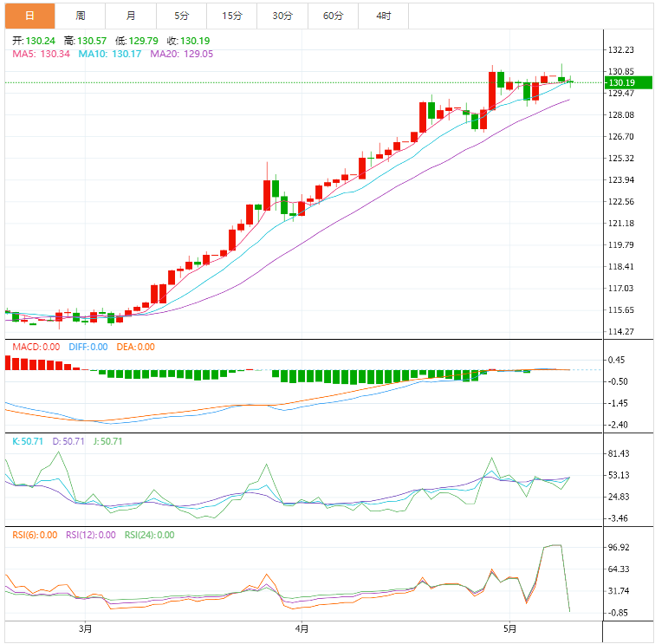Select the 15分 interval tab
655x644 pixels.
tap(231, 16)
